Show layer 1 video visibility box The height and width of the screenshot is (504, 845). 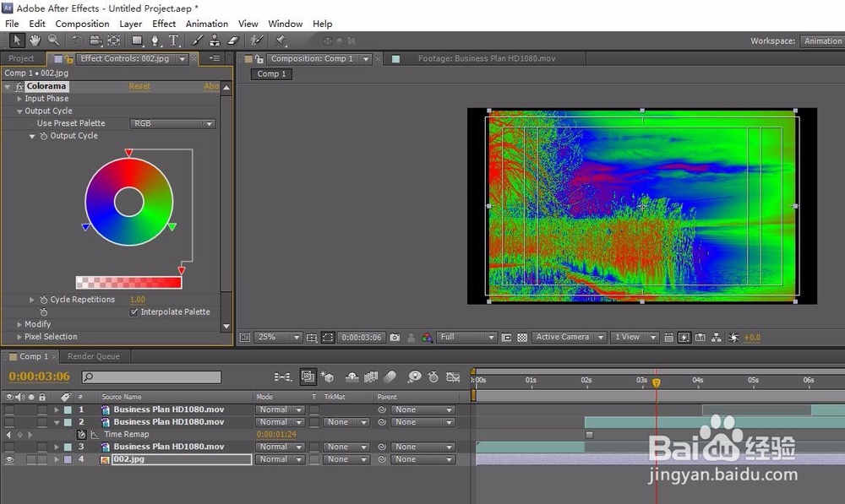click(x=9, y=409)
